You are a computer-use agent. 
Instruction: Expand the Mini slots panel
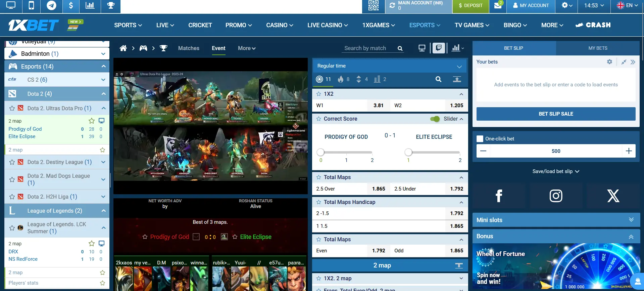coord(556,220)
